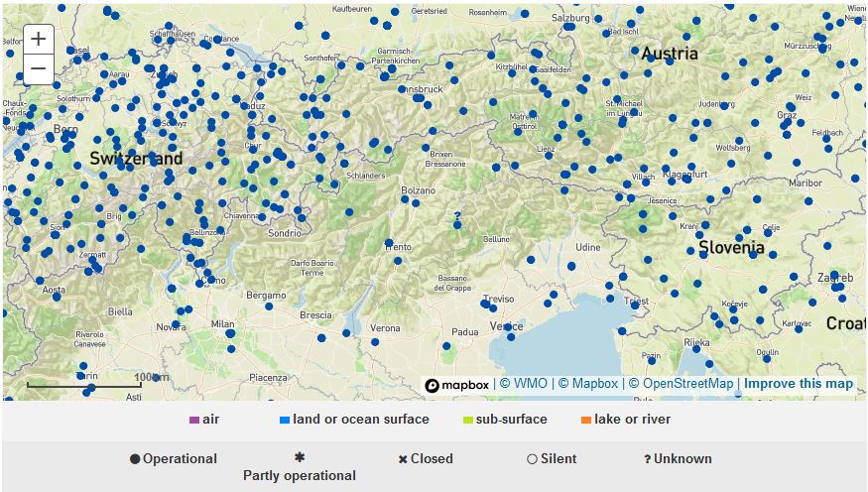The image size is (868, 492).
Task: Click the blue land or ocean surface swatch
Action: coord(285,420)
